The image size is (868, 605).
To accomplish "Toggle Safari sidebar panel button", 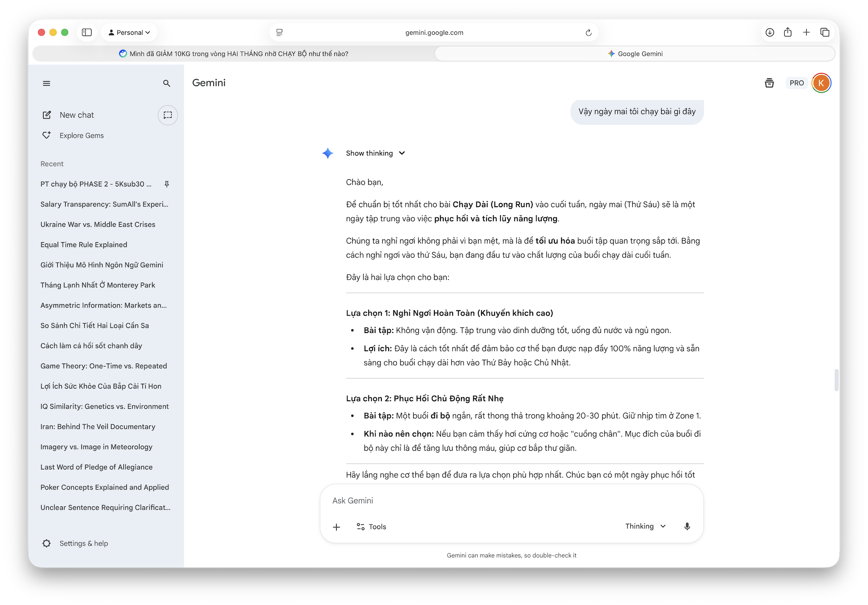I will 87,33.
